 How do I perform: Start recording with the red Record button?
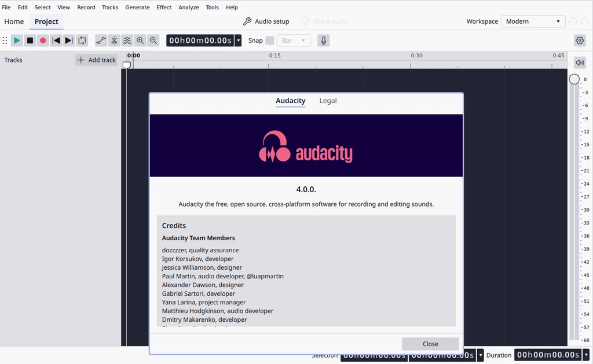coord(43,41)
